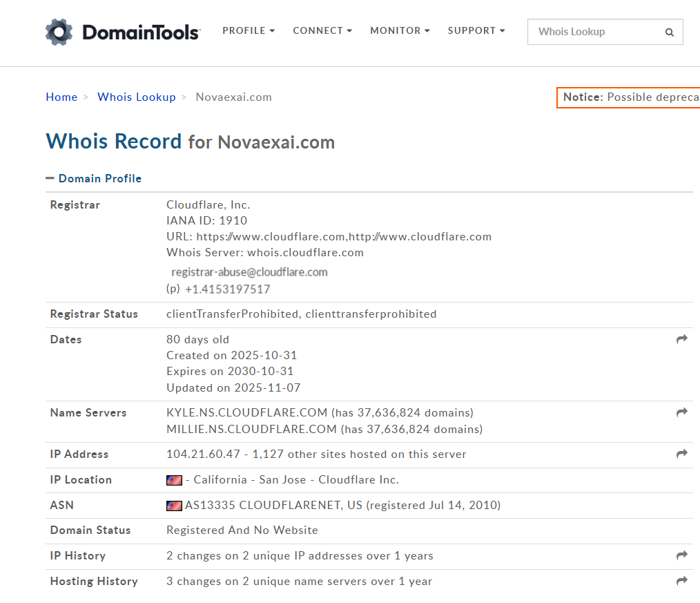Click the IP Location row label

pos(81,480)
